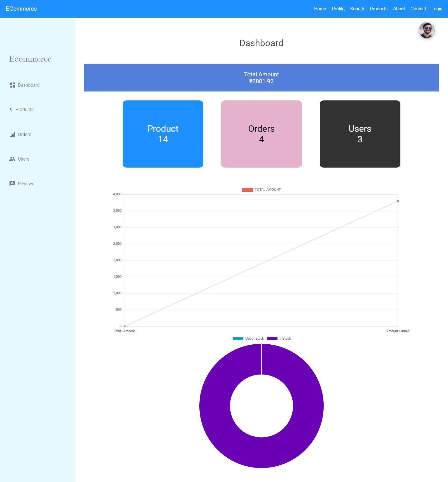Click the Products arrows icon in sidebar
This screenshot has width=448, height=482.
(x=11, y=109)
